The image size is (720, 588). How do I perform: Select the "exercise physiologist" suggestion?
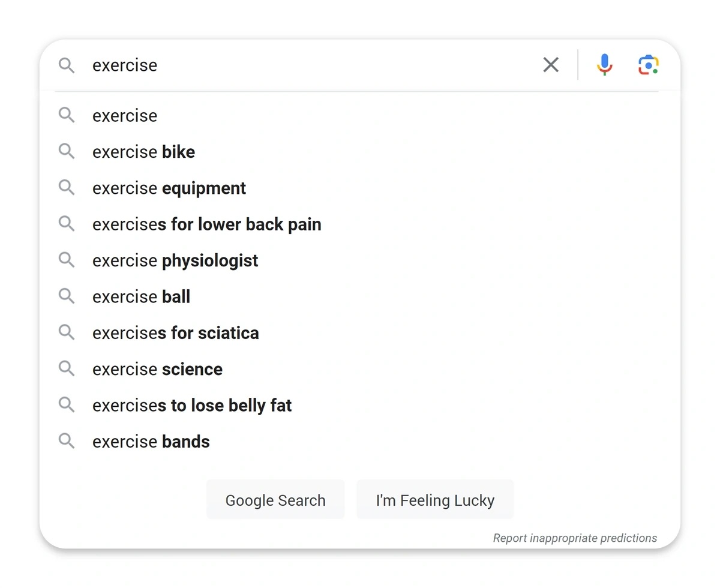[175, 261]
